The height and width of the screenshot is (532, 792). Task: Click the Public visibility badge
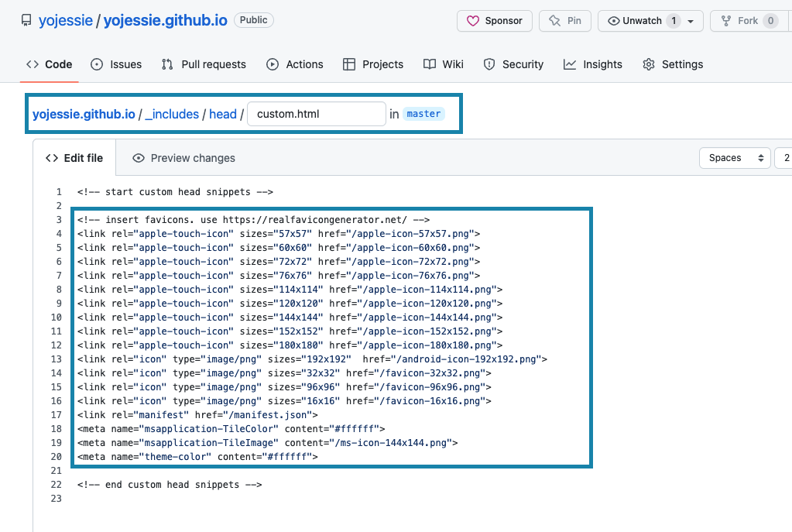tap(254, 20)
